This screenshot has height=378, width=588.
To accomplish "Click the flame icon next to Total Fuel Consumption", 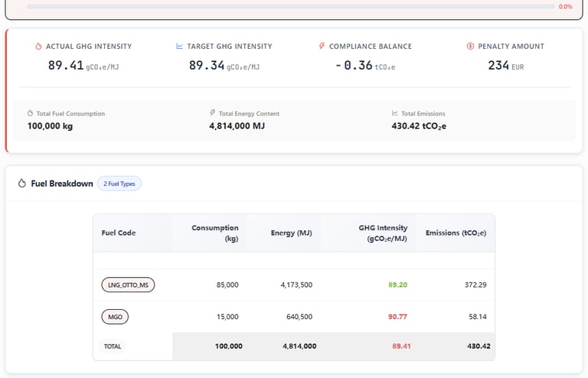I will point(31,113).
